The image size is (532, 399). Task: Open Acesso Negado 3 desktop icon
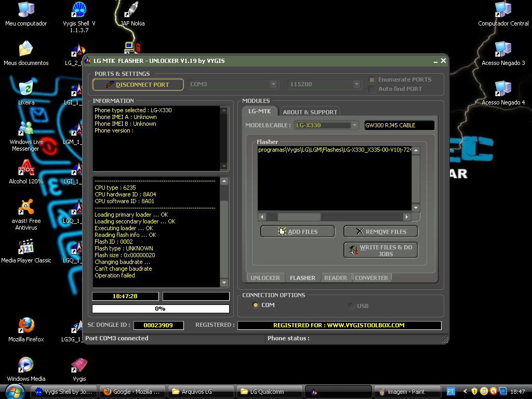pyautogui.click(x=503, y=53)
